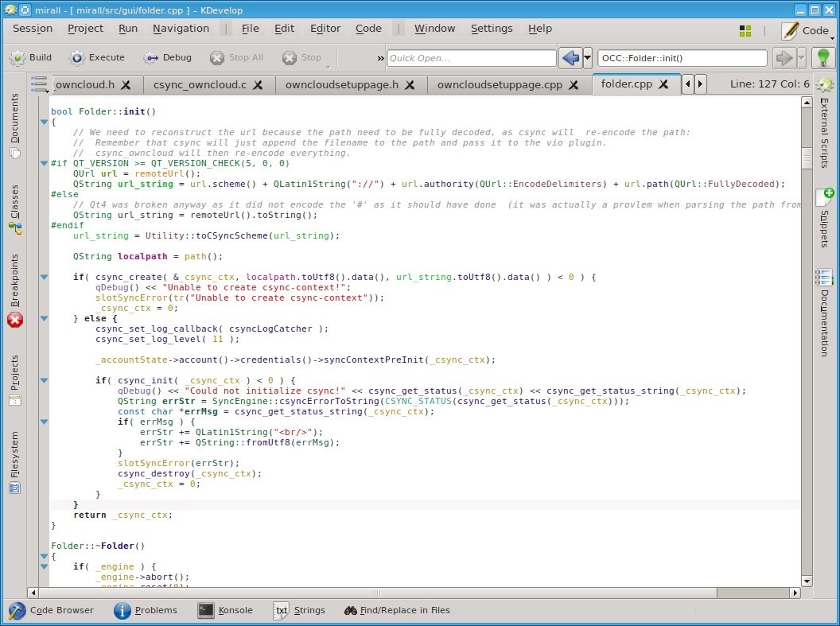The image size is (840, 626).
Task: Open the Konsole tool view
Action: click(x=226, y=610)
